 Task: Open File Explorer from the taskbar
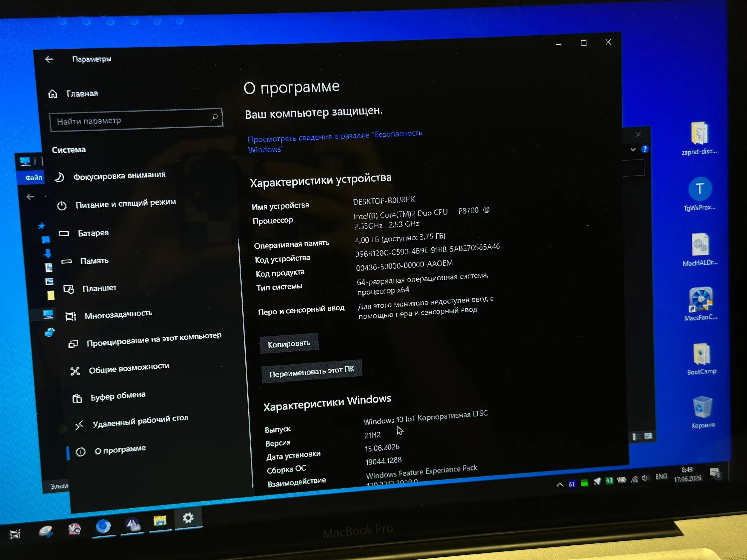(160, 521)
